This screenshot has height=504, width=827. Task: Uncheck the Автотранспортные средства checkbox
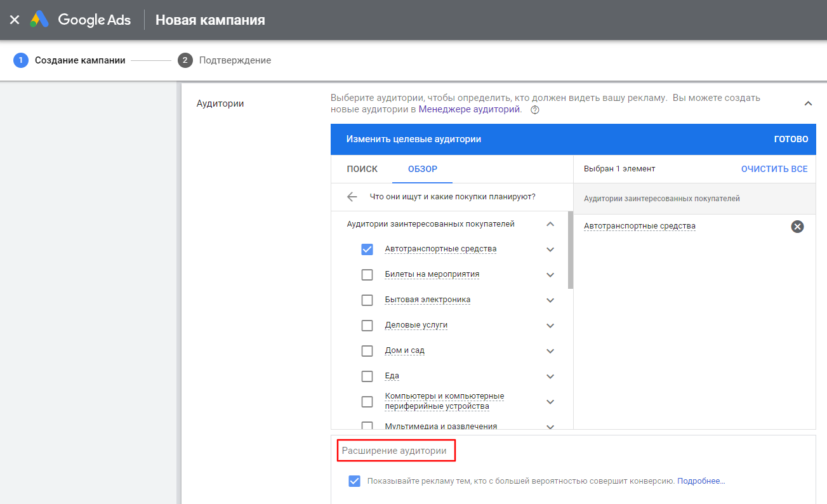click(x=367, y=249)
